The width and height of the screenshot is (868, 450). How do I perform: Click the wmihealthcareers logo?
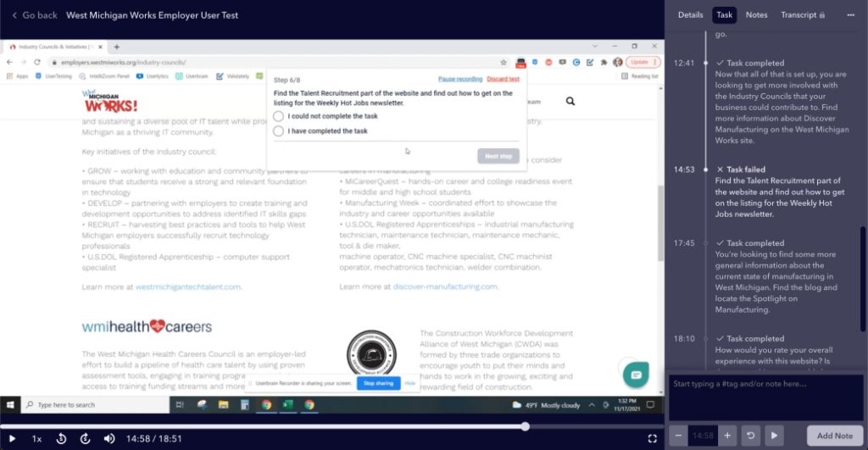click(147, 326)
